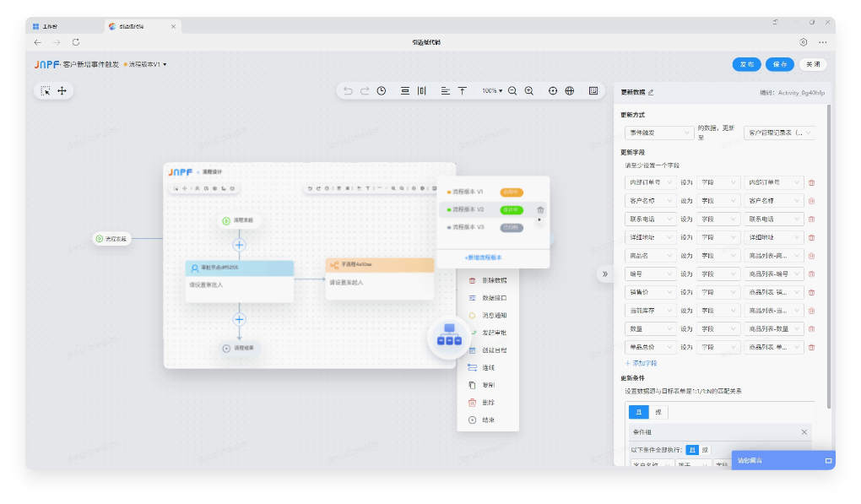The height and width of the screenshot is (504, 861).
Task: Delete the 内部订单号 field row
Action: click(x=811, y=182)
